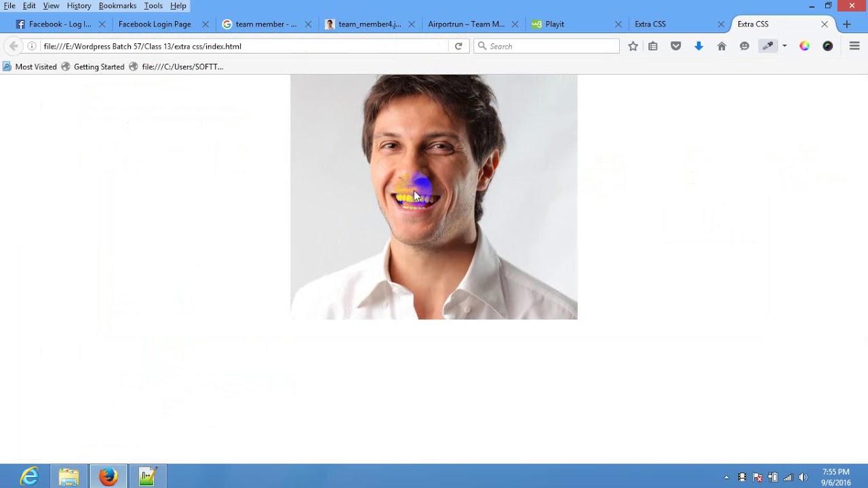The width and height of the screenshot is (868, 488).
Task: Click the Search input field
Action: click(x=547, y=46)
